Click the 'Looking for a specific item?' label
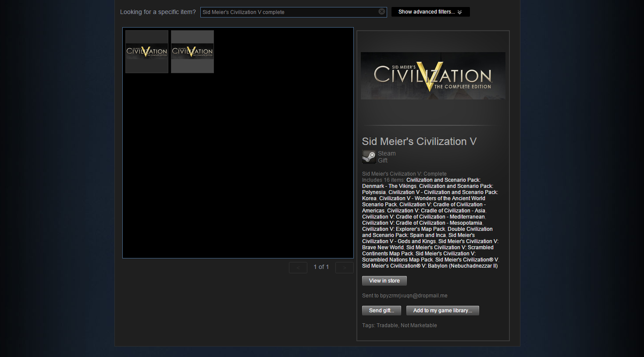The image size is (644, 357). tap(158, 12)
